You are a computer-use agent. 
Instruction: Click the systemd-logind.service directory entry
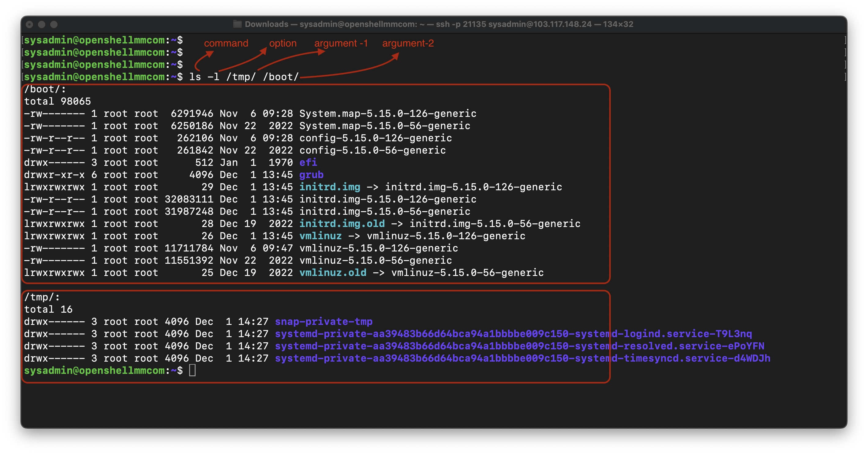pyautogui.click(x=513, y=334)
